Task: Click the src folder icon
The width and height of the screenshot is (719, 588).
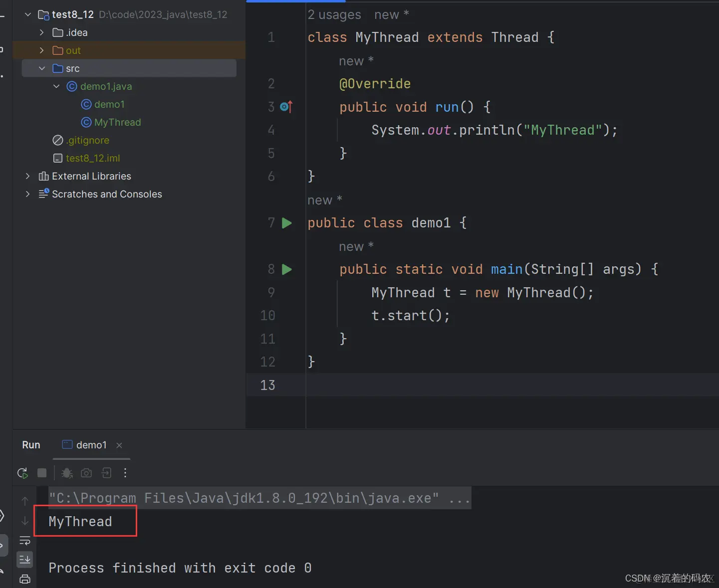Action: (58, 68)
